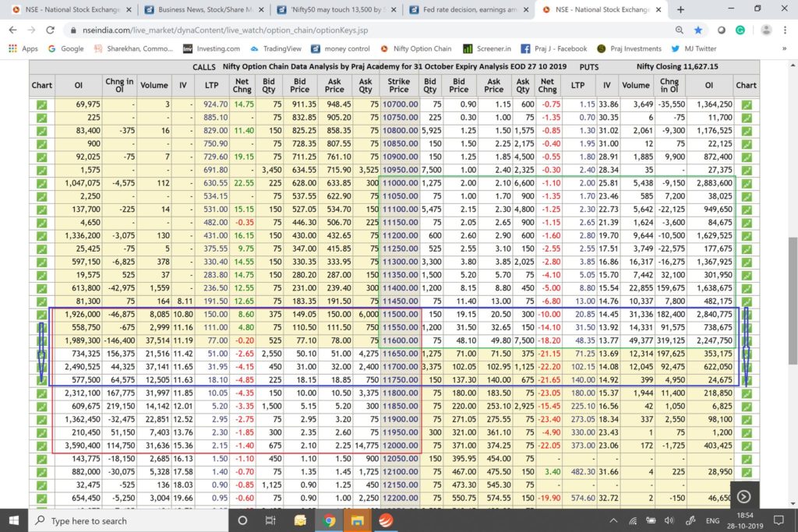Open the Chrome profile avatar icon
798x532 pixels.
(x=766, y=30)
